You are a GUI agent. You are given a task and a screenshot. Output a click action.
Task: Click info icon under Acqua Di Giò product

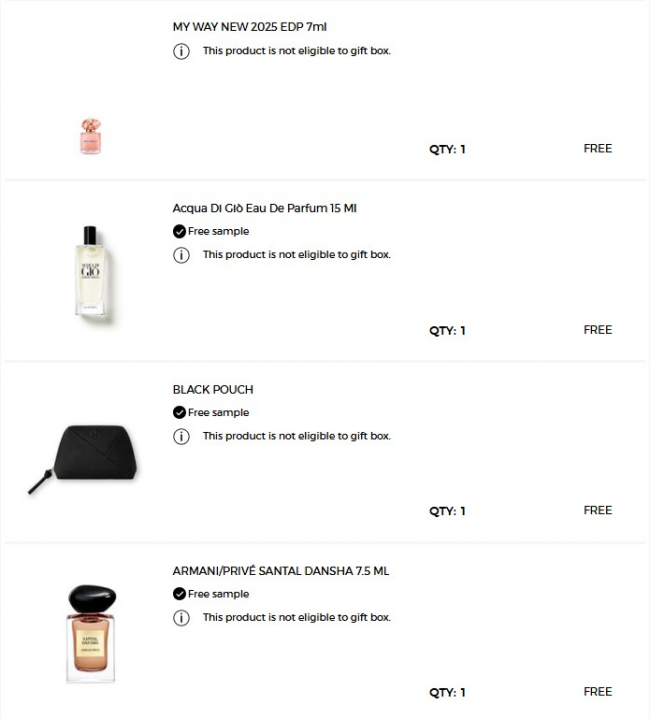(181, 255)
